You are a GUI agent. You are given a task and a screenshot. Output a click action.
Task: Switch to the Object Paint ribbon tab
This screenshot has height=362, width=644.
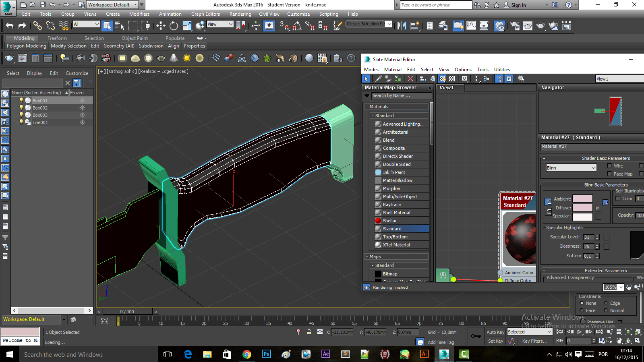click(135, 38)
